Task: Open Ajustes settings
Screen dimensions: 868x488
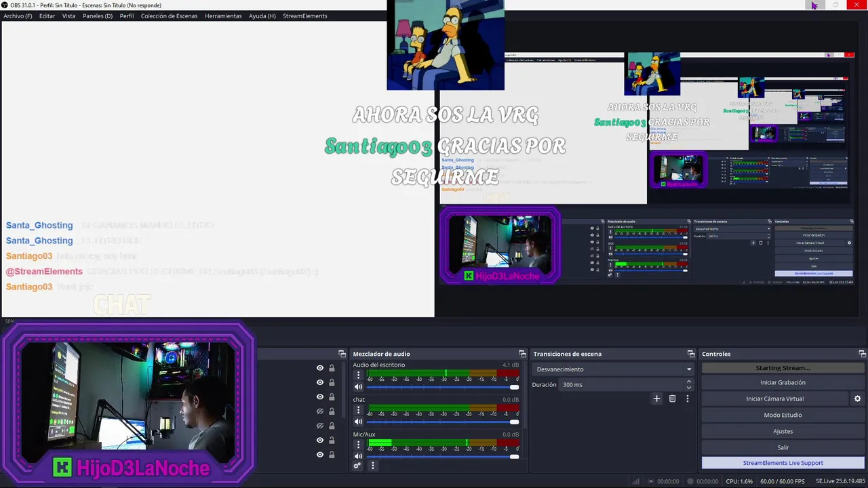Action: click(x=783, y=431)
